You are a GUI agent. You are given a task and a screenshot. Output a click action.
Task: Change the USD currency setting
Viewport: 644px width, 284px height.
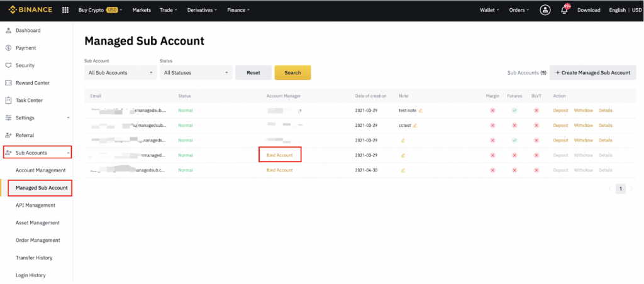point(636,10)
